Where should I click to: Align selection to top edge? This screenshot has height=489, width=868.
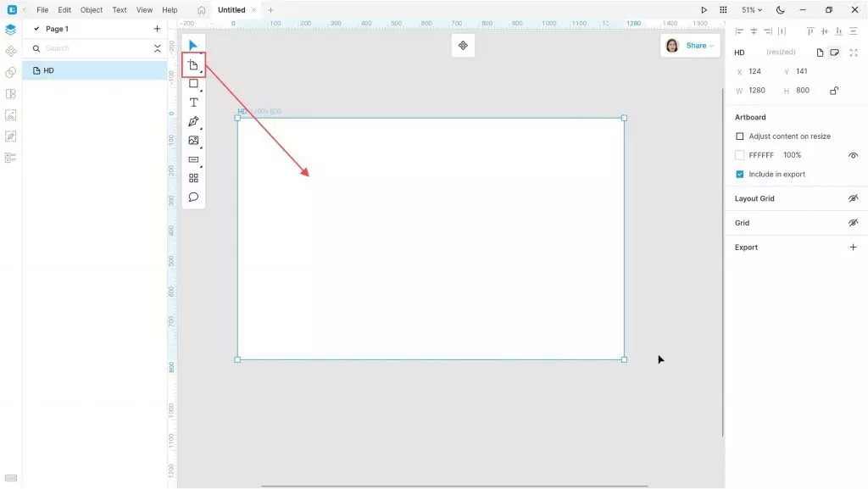[x=810, y=31]
